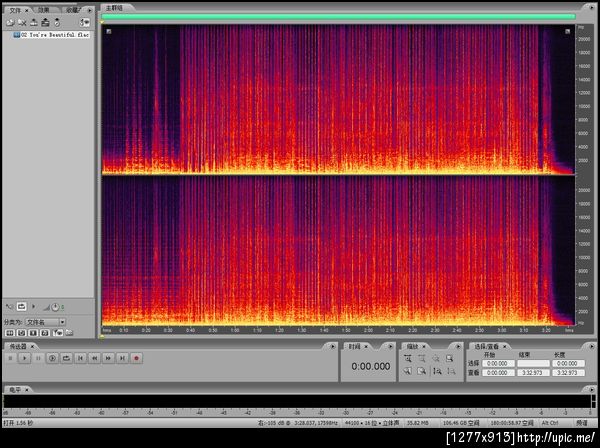Click the Pause button in Transport panel
Viewport: 600px width, 448px height.
pyautogui.click(x=38, y=358)
